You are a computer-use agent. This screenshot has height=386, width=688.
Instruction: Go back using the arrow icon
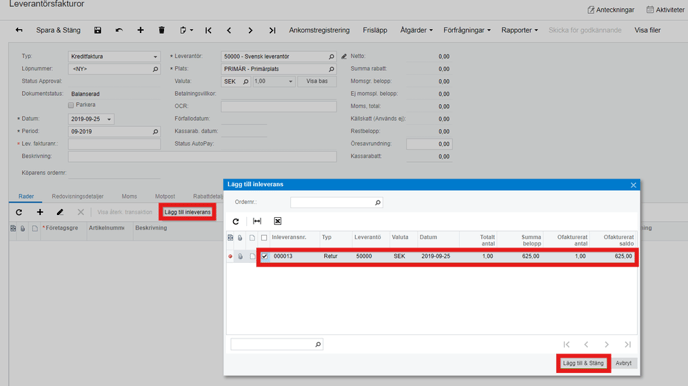[x=19, y=30]
